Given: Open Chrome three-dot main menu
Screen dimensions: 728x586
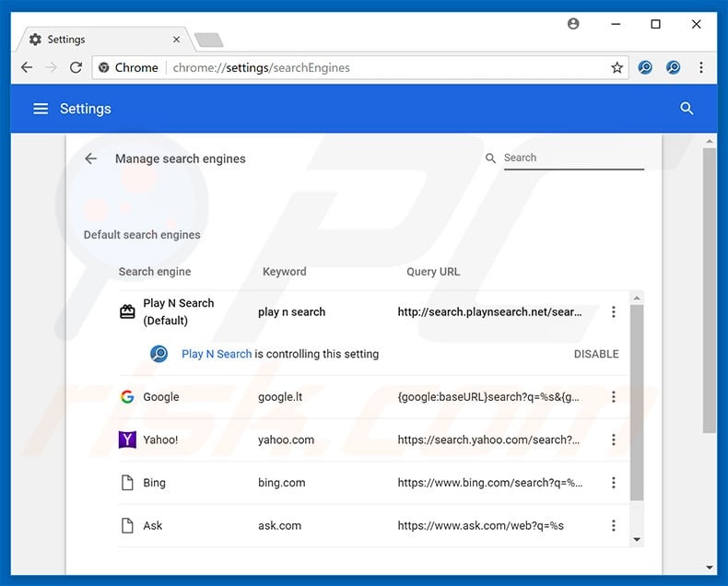Looking at the screenshot, I should 701,68.
